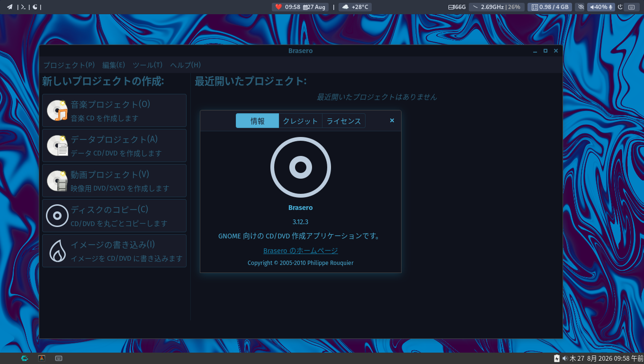Viewport: 644px width, 364px height.
Task: Open the プロジェクト(P) menu
Action: pos(69,65)
